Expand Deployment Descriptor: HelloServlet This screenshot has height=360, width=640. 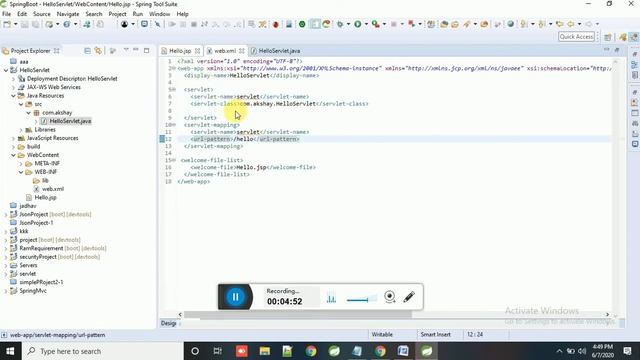click(x=13, y=79)
